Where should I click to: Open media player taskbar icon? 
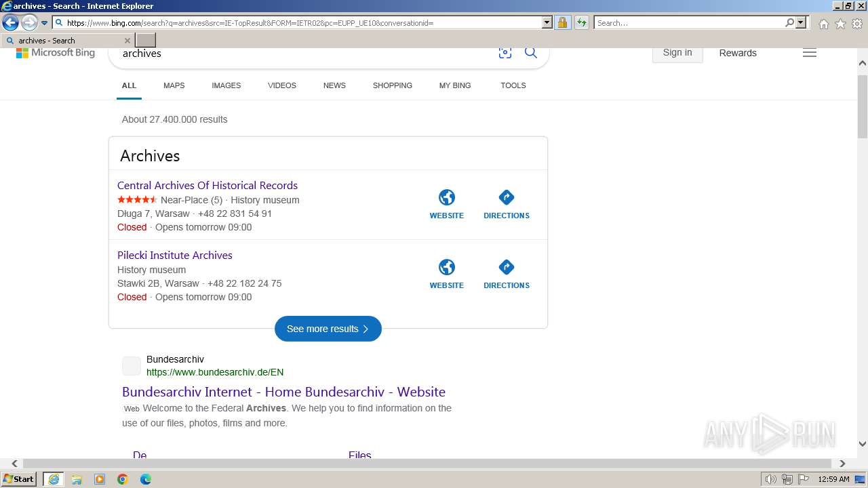[100, 479]
